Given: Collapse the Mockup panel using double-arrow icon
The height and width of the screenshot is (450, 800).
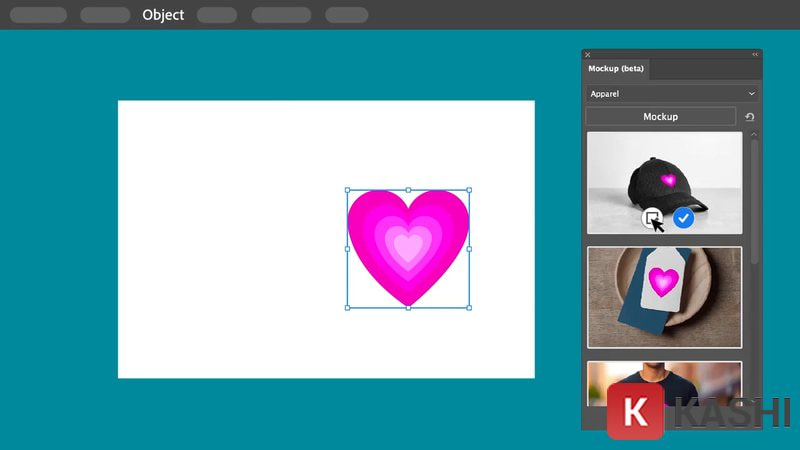Looking at the screenshot, I should (x=755, y=54).
